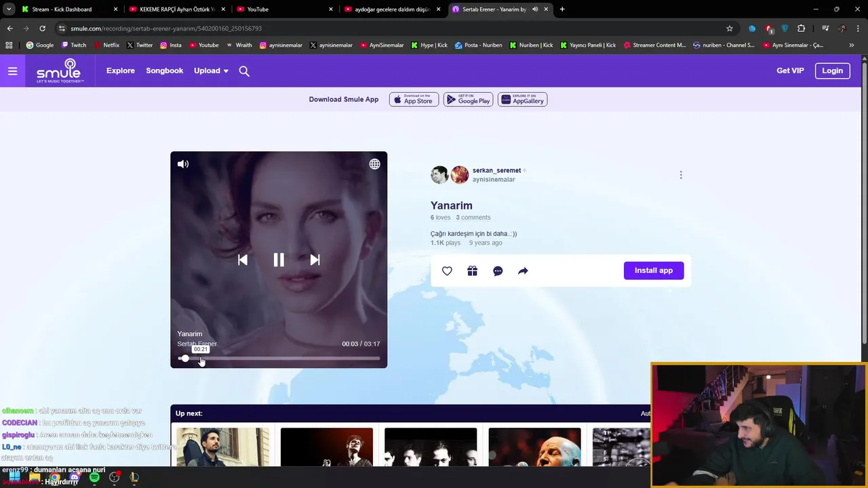
Task: Open the Google Play download badge
Action: (x=468, y=100)
